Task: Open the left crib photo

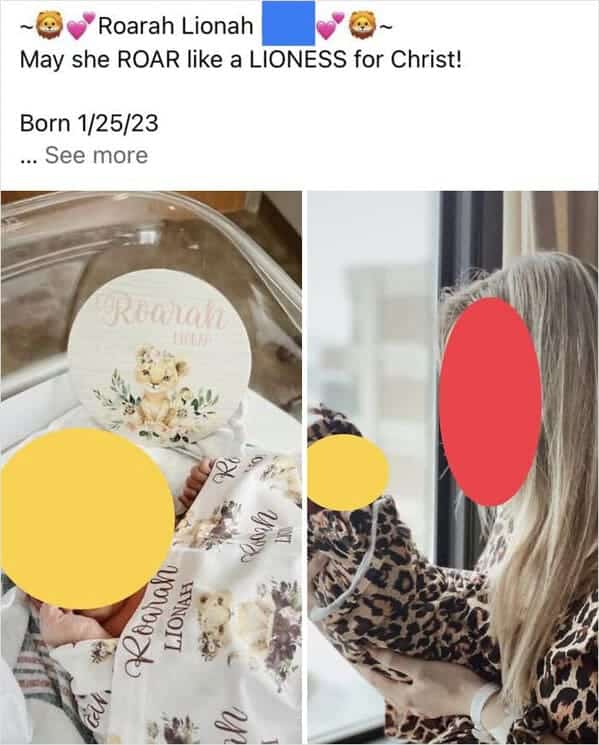Action: pos(151,468)
